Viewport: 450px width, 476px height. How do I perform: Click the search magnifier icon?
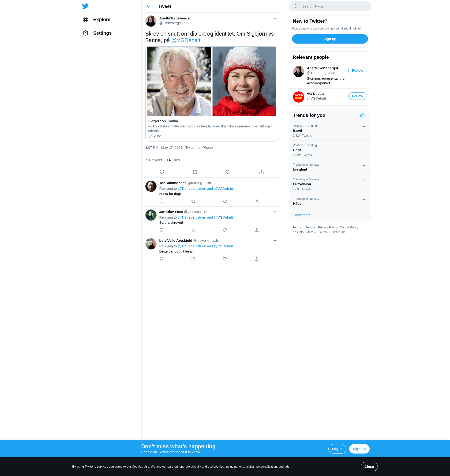click(x=296, y=6)
